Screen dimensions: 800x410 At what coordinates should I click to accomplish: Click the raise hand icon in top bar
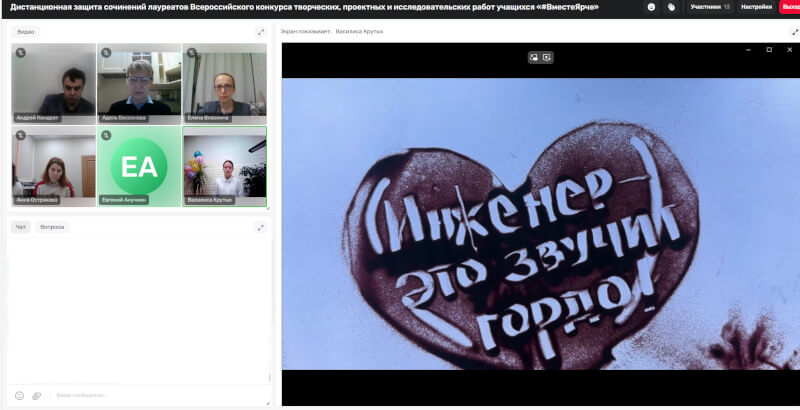pyautogui.click(x=672, y=7)
